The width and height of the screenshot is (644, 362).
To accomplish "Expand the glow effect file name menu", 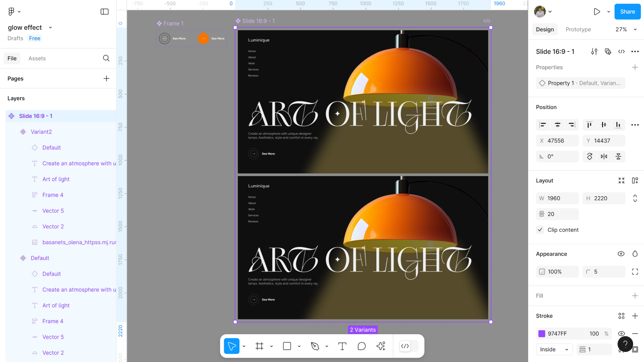I will pyautogui.click(x=50, y=28).
